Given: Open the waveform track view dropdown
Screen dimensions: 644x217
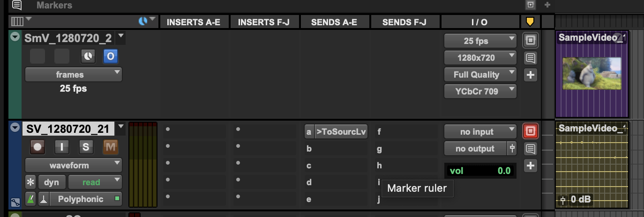Looking at the screenshot, I should point(73,165).
